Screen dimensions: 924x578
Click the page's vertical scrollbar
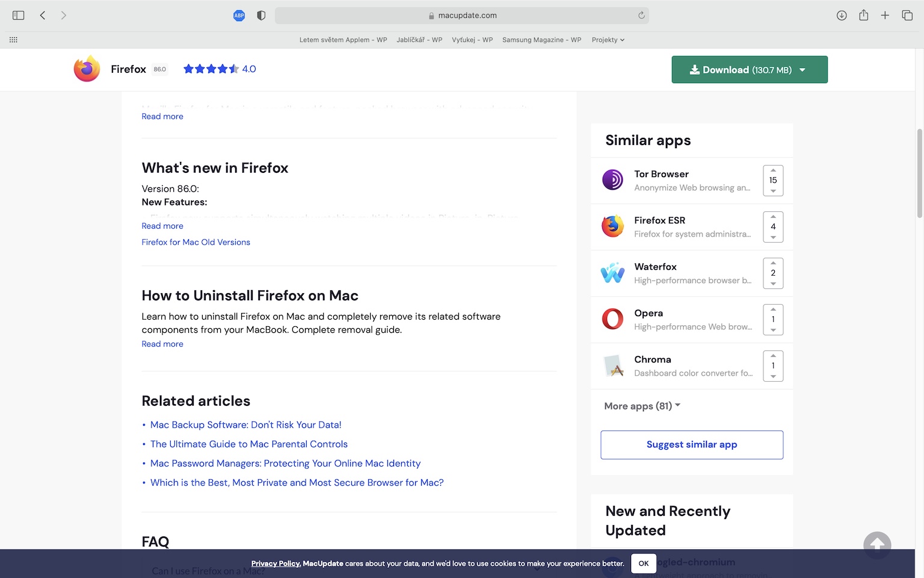(x=919, y=173)
